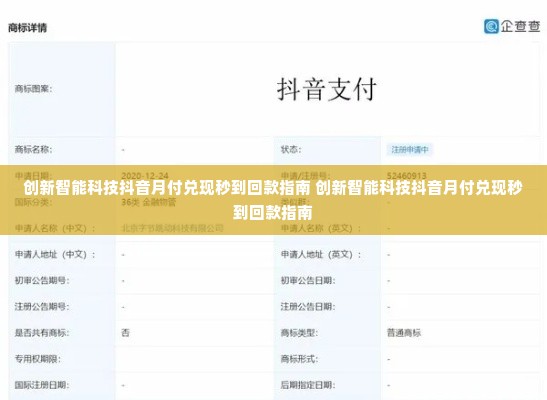Viewport: 547px width, 400px height.
Task: Select the 国际注册日期 label
Action: [42, 385]
